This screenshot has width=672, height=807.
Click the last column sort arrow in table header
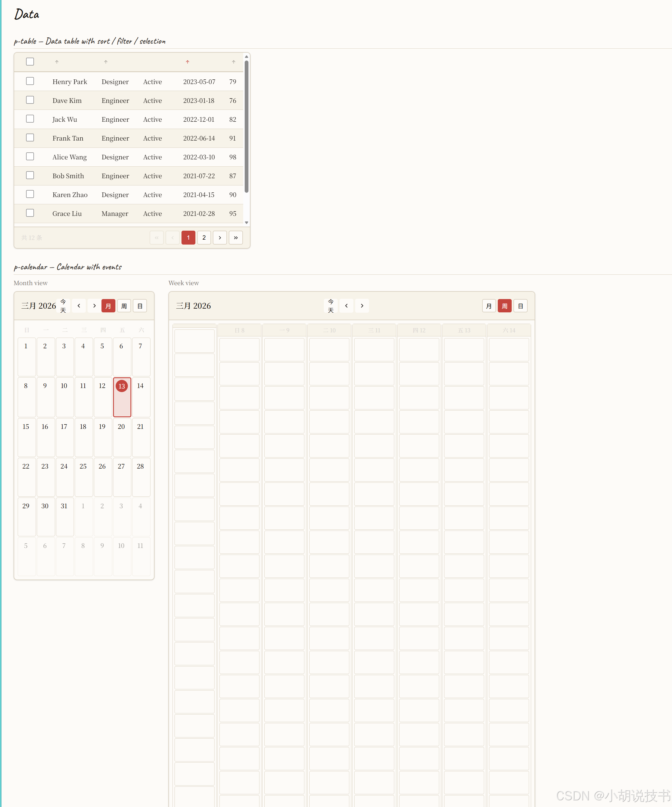[x=233, y=62]
